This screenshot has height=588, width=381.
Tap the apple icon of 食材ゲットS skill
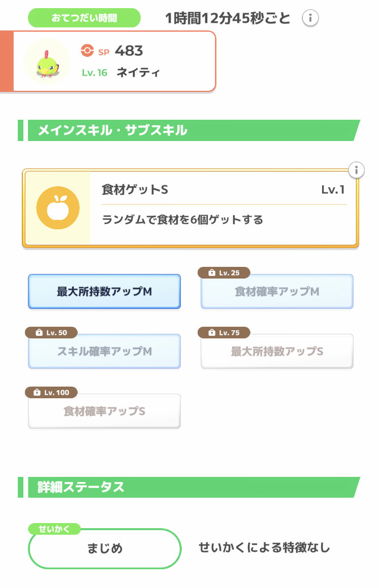click(x=57, y=207)
